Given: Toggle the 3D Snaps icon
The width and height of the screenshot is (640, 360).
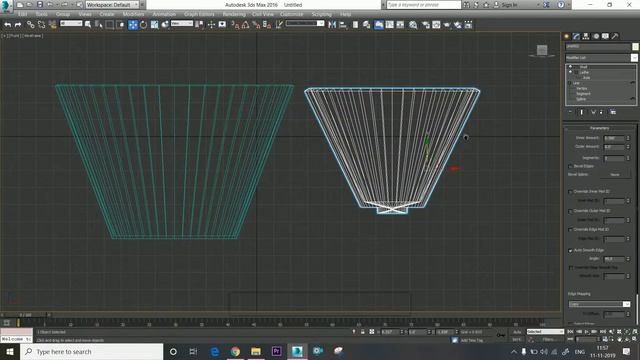Looking at the screenshot, I should (x=235, y=25).
